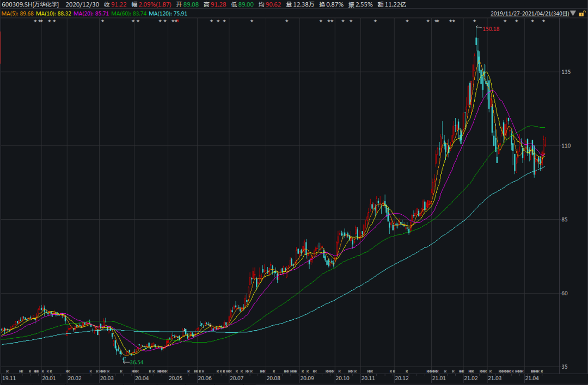Viewport: 588px width, 385px height.
Task: Click the stock title 600309.SH[万华化学]
Action: 30,4
